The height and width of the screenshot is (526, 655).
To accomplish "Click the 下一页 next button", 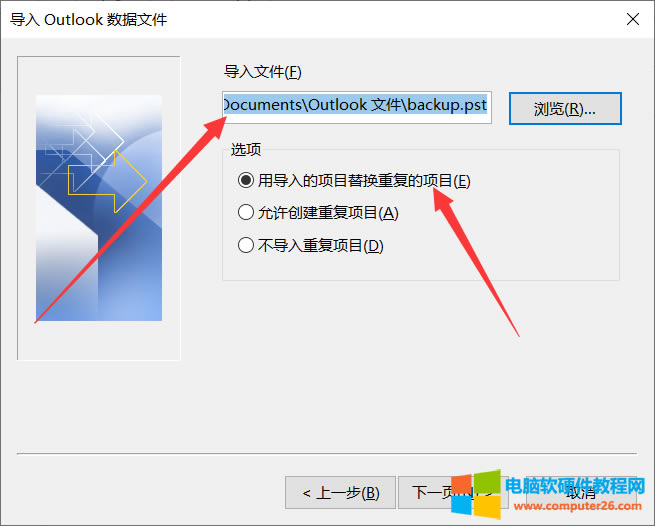I will [x=453, y=493].
